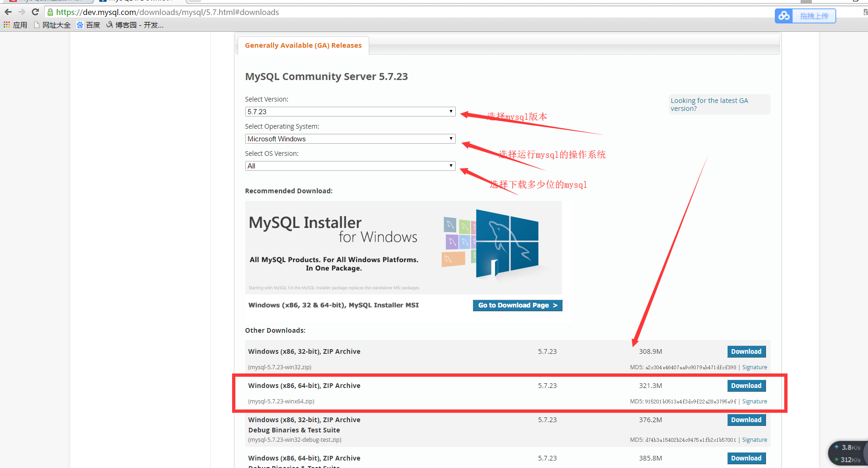Open the Select Version dropdown showing 5.7.23

click(350, 112)
